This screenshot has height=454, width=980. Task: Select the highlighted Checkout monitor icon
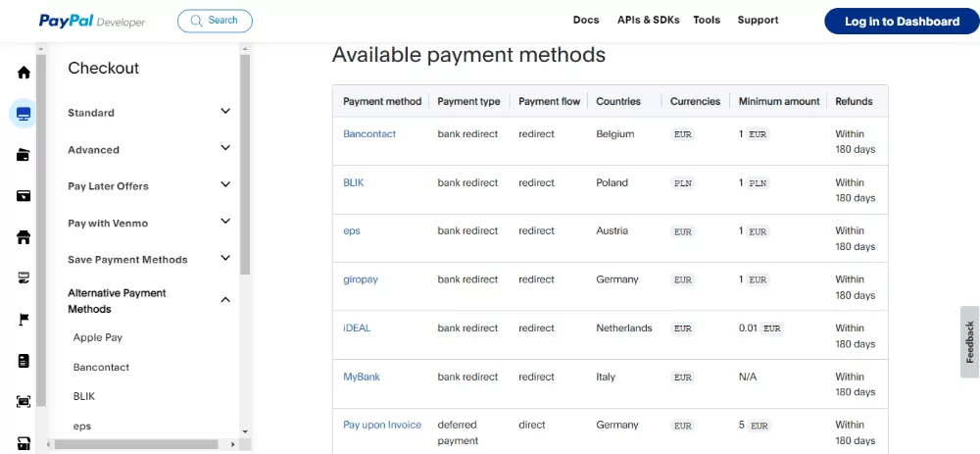coord(24,114)
